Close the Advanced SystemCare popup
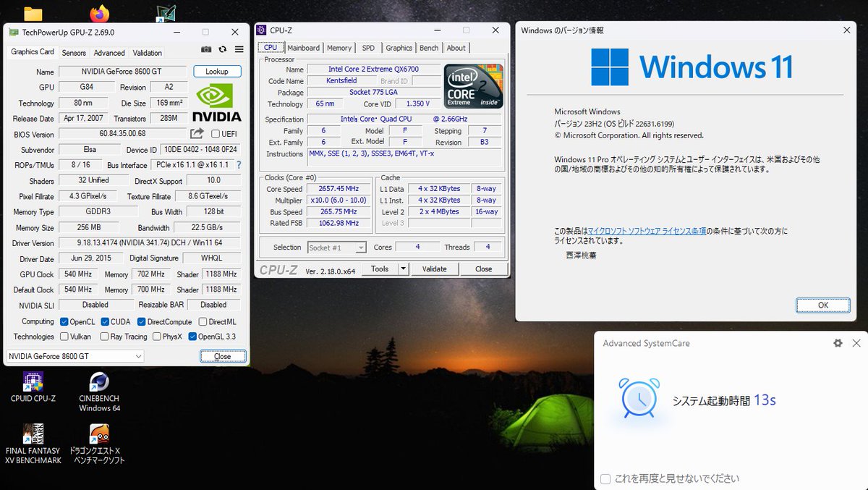868x490 pixels. 856,343
